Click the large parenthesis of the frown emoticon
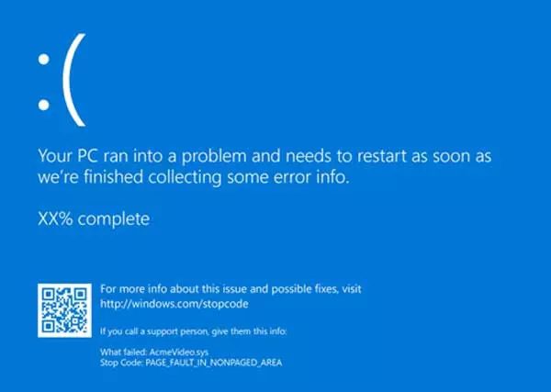Image resolution: width=551 pixels, height=392 pixels. pyautogui.click(x=74, y=80)
